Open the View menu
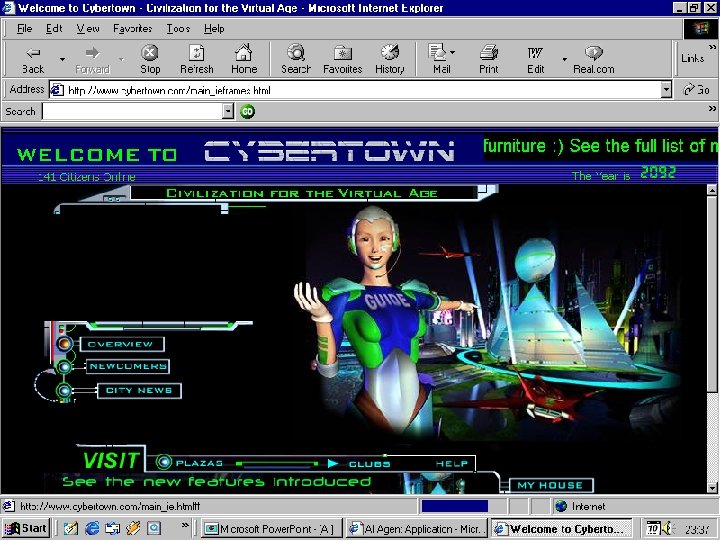The image size is (720, 540). [x=88, y=28]
